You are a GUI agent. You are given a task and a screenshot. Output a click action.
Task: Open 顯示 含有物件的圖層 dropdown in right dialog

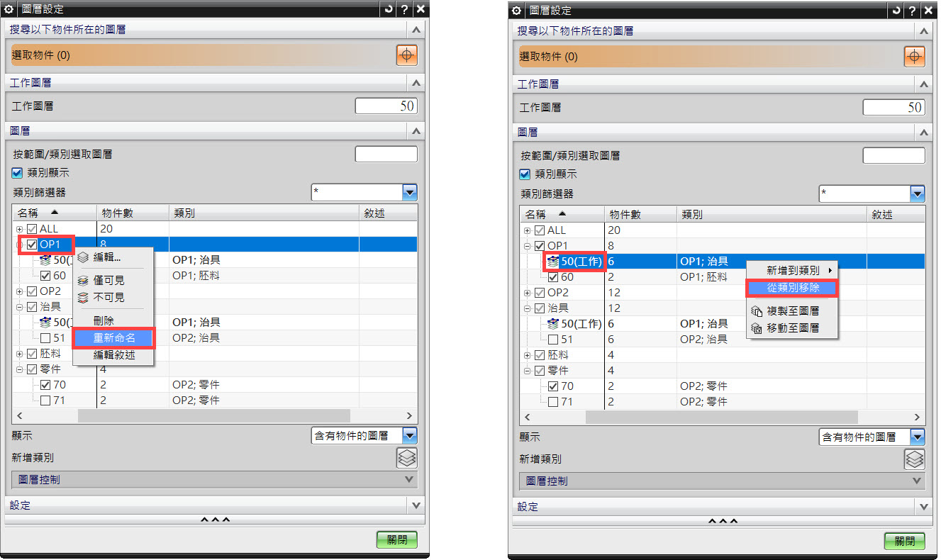(x=918, y=437)
